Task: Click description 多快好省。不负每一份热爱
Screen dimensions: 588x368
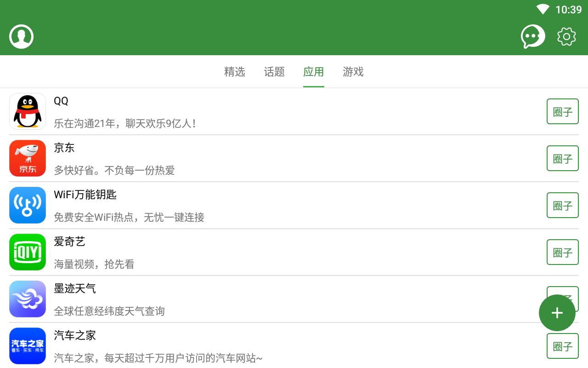Action: coord(114,171)
